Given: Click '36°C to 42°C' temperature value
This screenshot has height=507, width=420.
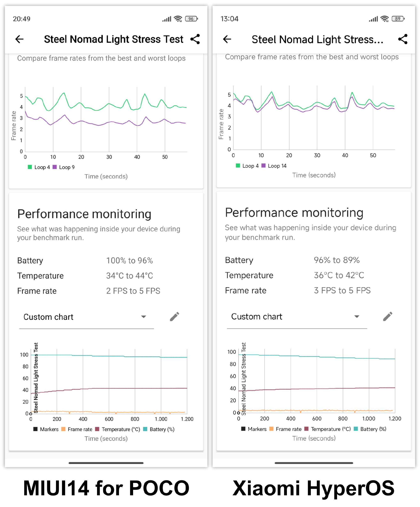Looking at the screenshot, I should (x=339, y=275).
